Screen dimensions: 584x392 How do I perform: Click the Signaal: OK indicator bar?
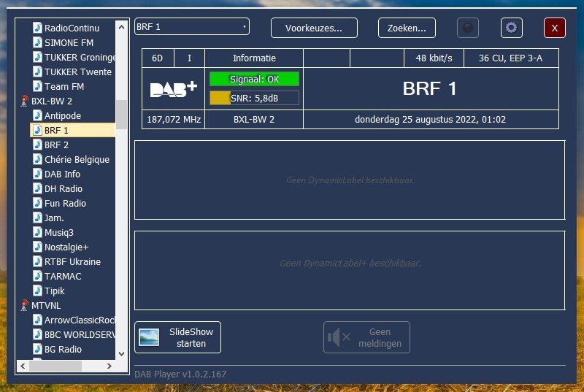click(254, 80)
